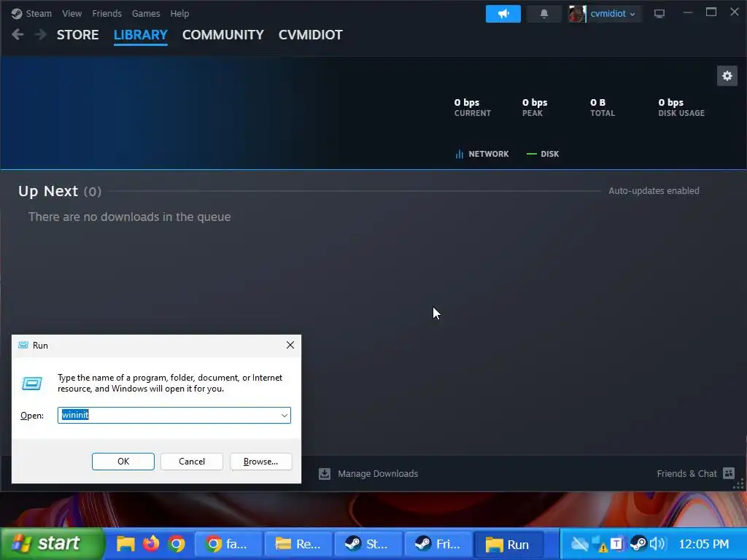Click the 0 bps DISK USAGE stat
The height and width of the screenshot is (560, 747).
[681, 107]
